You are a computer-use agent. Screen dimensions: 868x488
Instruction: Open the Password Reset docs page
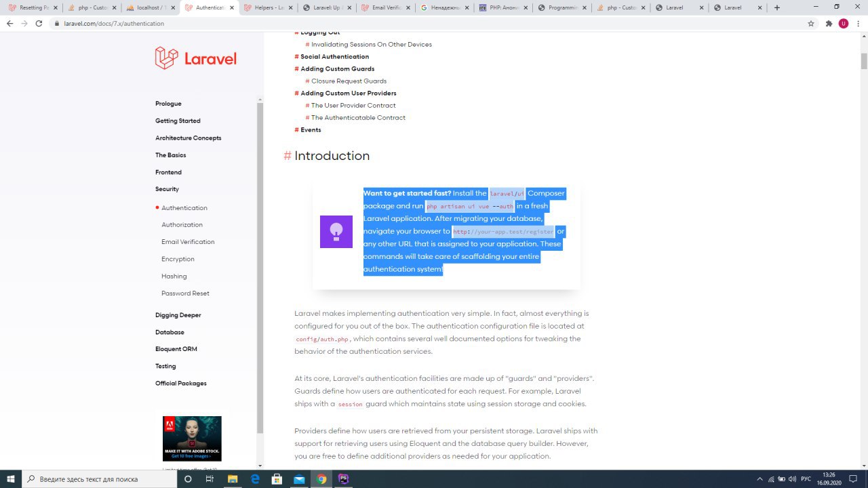[185, 293]
